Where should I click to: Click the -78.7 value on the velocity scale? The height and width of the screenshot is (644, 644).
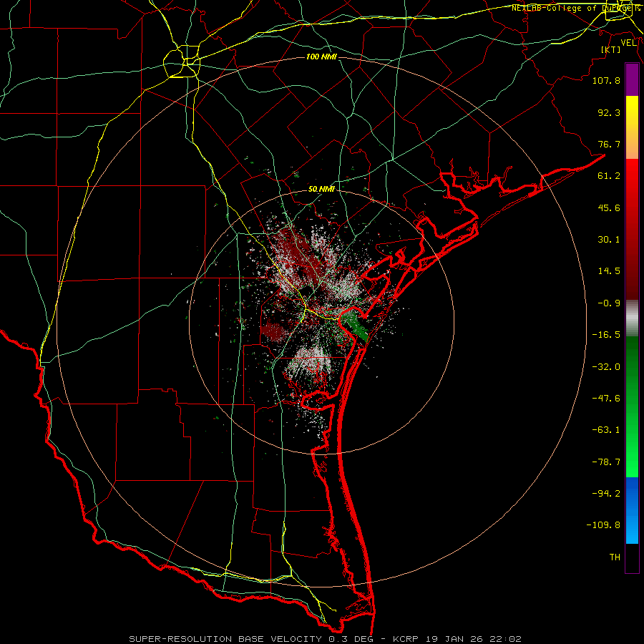click(x=606, y=462)
